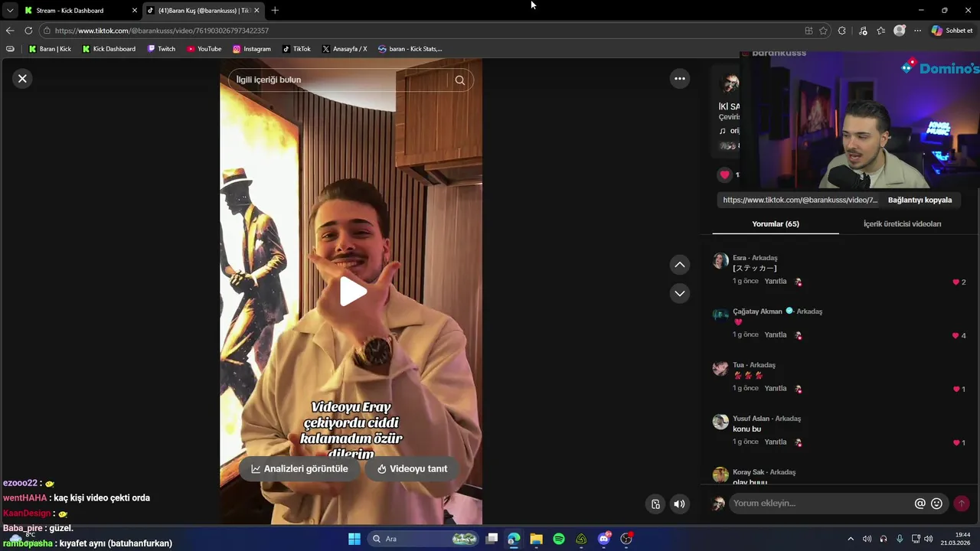Add page to favorites star
The height and width of the screenshot is (551, 980).
point(823,31)
